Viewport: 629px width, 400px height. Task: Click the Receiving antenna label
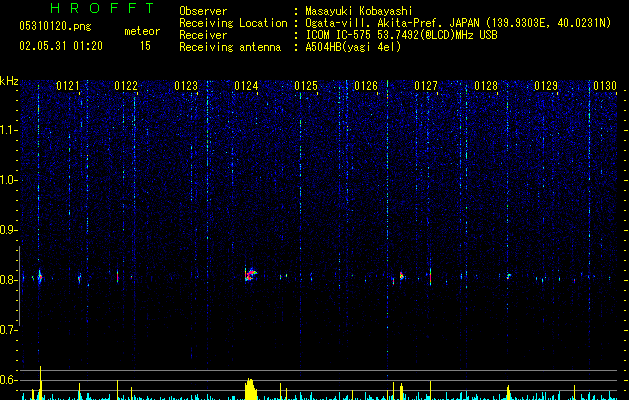tap(230, 47)
